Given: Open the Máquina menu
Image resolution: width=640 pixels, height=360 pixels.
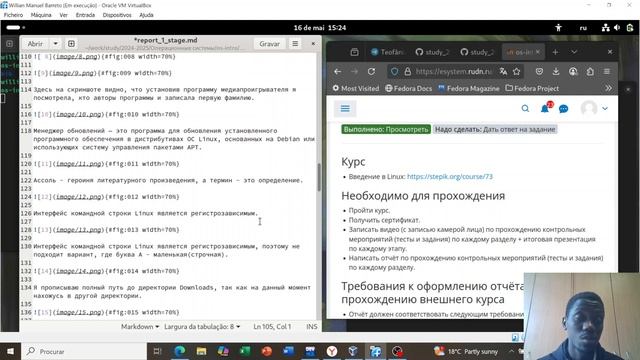Looking at the screenshot, I should pyautogui.click(x=41, y=15).
